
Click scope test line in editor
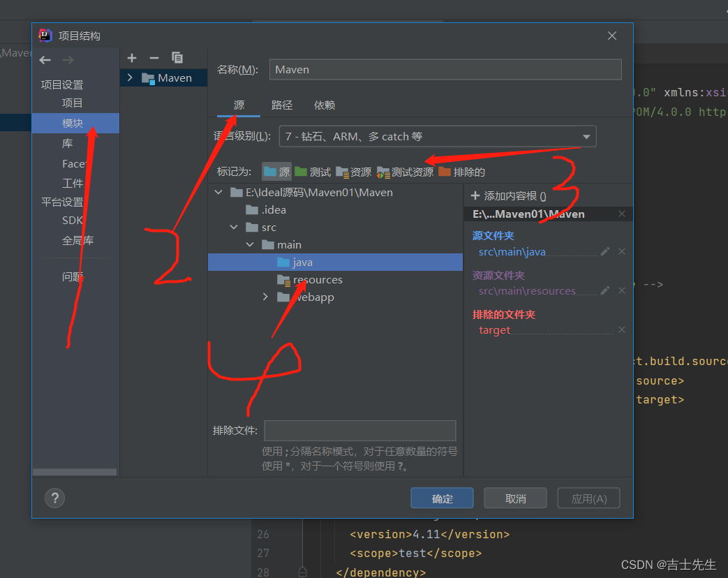click(415, 554)
